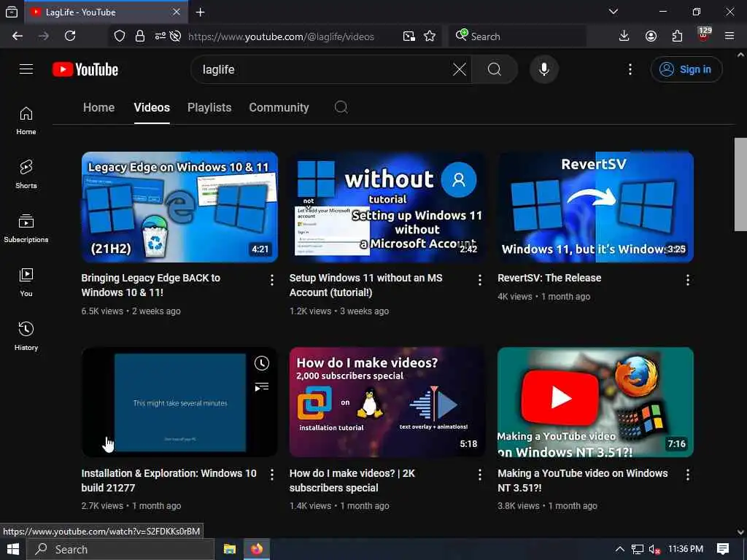Image resolution: width=747 pixels, height=560 pixels.
Task: Open Firefox downloads panel
Action: coord(624,36)
